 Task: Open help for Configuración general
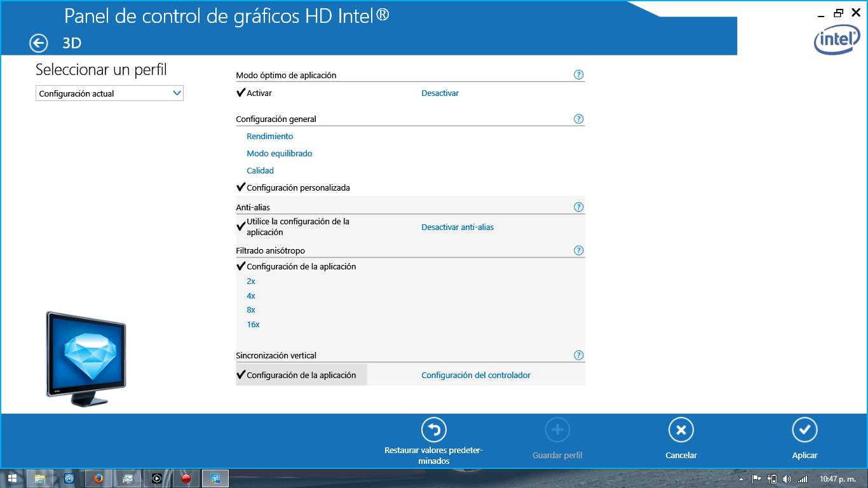point(578,119)
